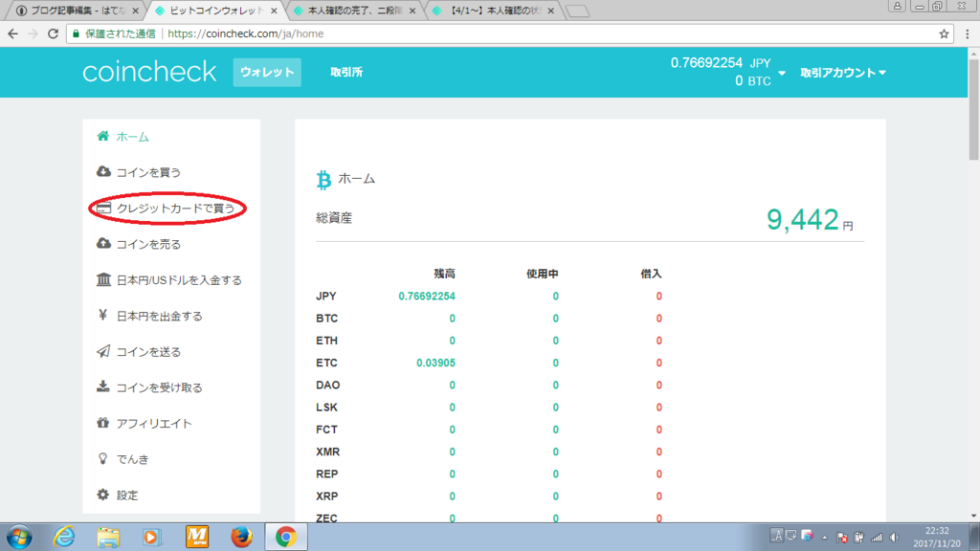Click ETC balance 0.03905
Screen dimensions: 980x551
435,363
